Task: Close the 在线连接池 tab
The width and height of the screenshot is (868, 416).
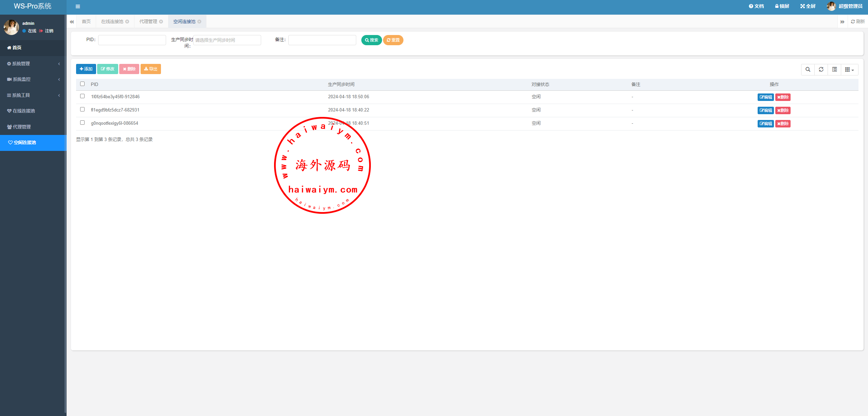Action: tap(127, 22)
